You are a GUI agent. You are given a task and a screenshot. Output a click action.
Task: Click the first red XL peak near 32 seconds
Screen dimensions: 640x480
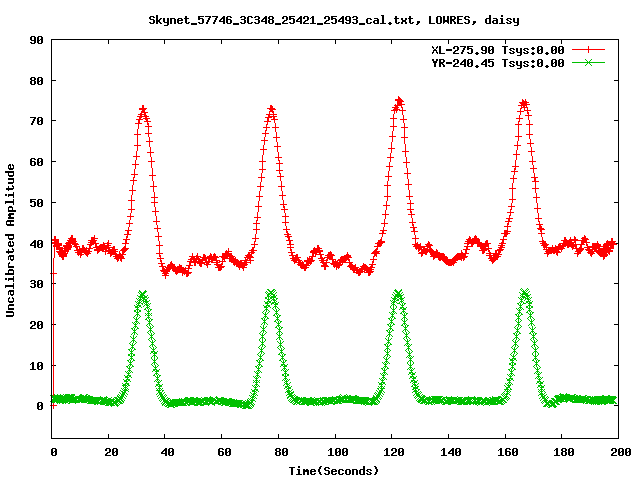[143, 110]
